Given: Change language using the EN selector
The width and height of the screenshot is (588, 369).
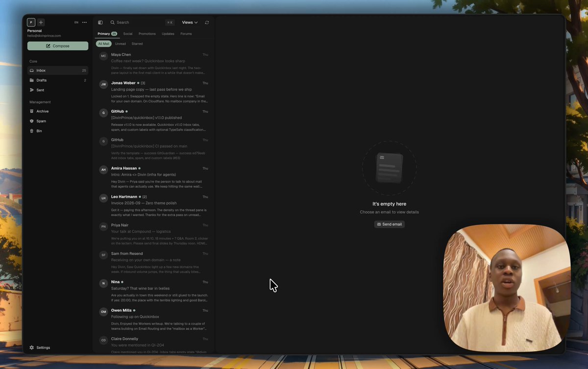Looking at the screenshot, I should (76, 23).
